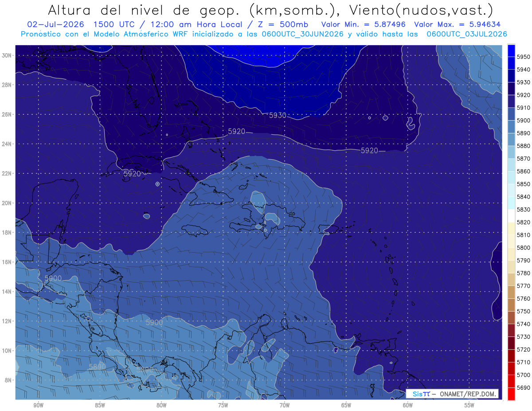The width and height of the screenshot is (532, 411).
Task: Click the 14N latitude axis label
Action: [x=7, y=291]
